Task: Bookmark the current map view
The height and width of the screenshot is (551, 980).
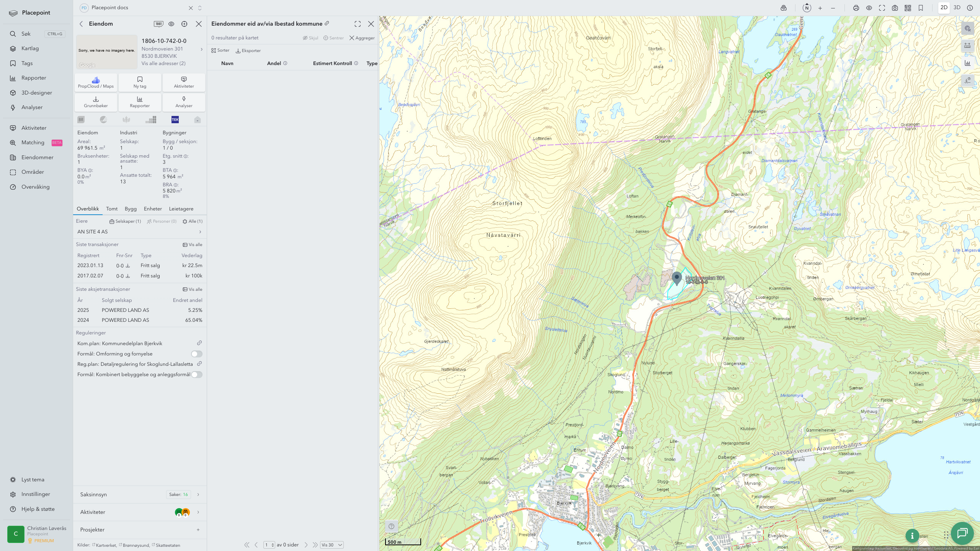Action: [921, 8]
